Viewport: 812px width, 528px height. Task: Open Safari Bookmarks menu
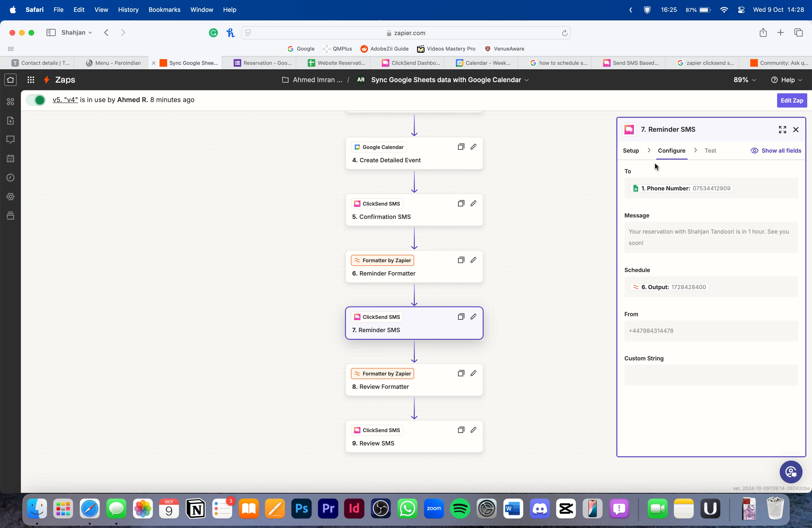tap(164, 9)
